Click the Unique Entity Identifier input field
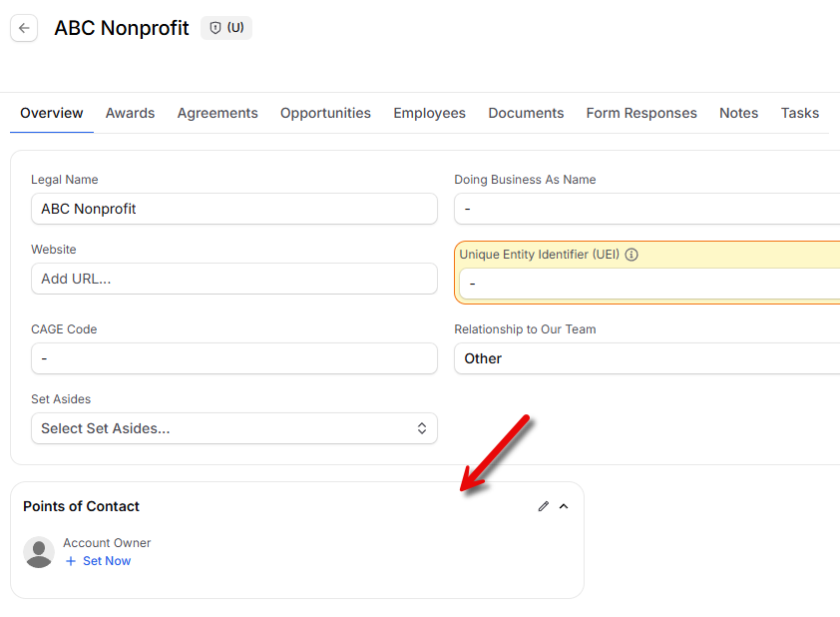The image size is (840, 617). pos(649,284)
